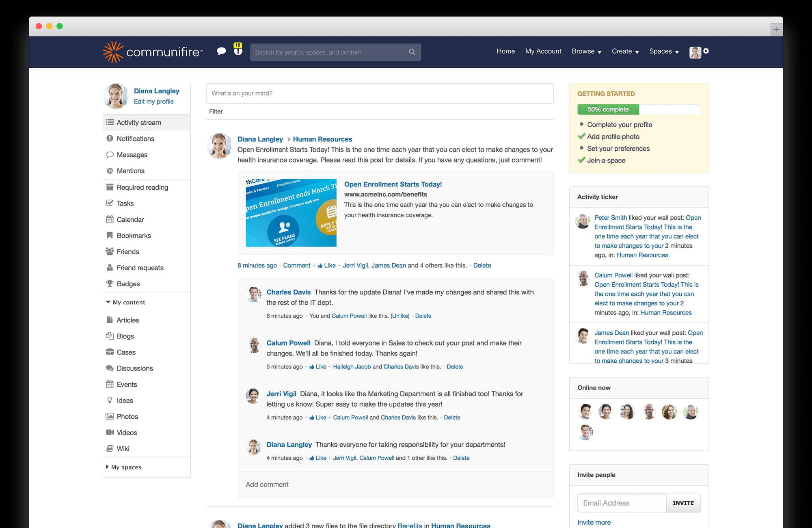The image size is (812, 528).
Task: Open notifications alert icon with 18 badge
Action: [x=238, y=49]
